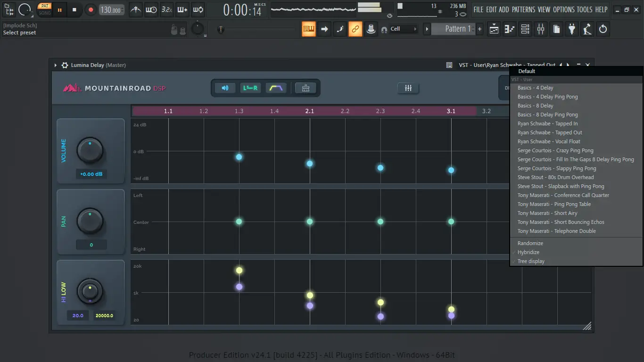Screen dimensions: 644x362
Task: Click the VOLUME knob
Action: (x=90, y=150)
